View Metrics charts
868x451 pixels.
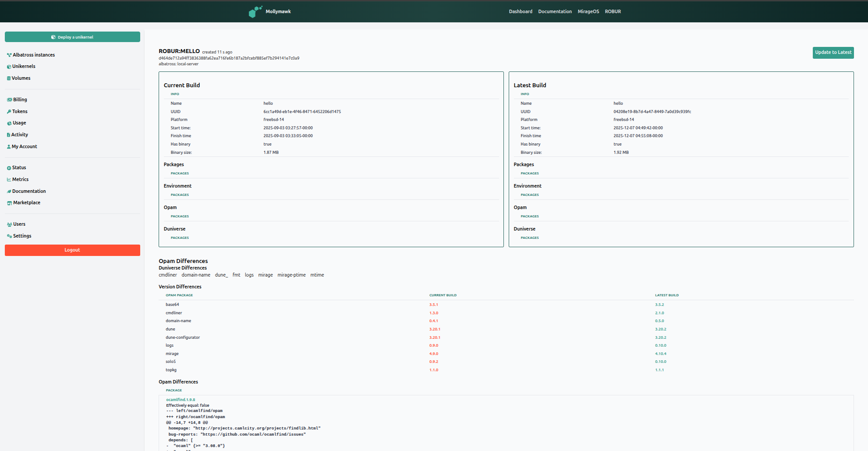click(x=21, y=179)
